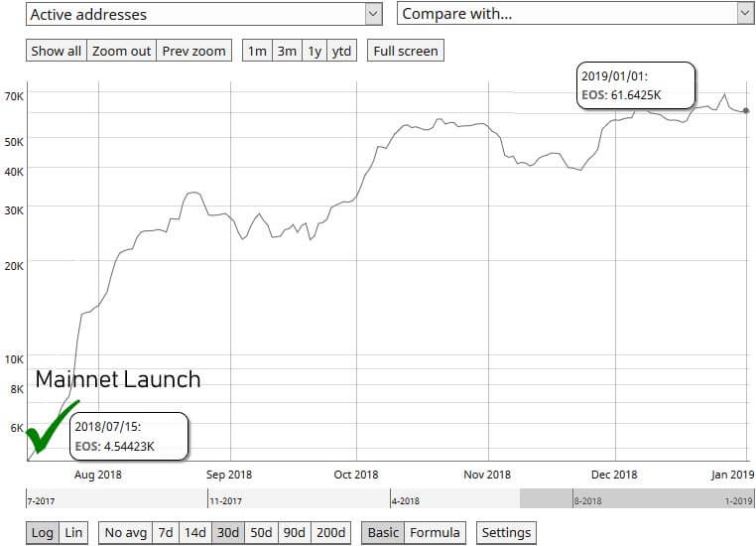The height and width of the screenshot is (546, 756).
Task: Toggle Log scale
Action: pos(43,532)
